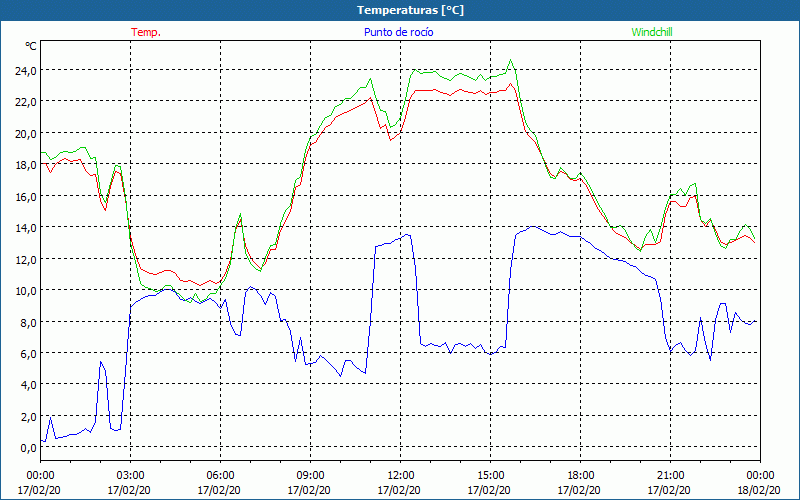Select the green 'Windchill' legend label
Viewport: 800px width, 500px height.
tap(652, 32)
